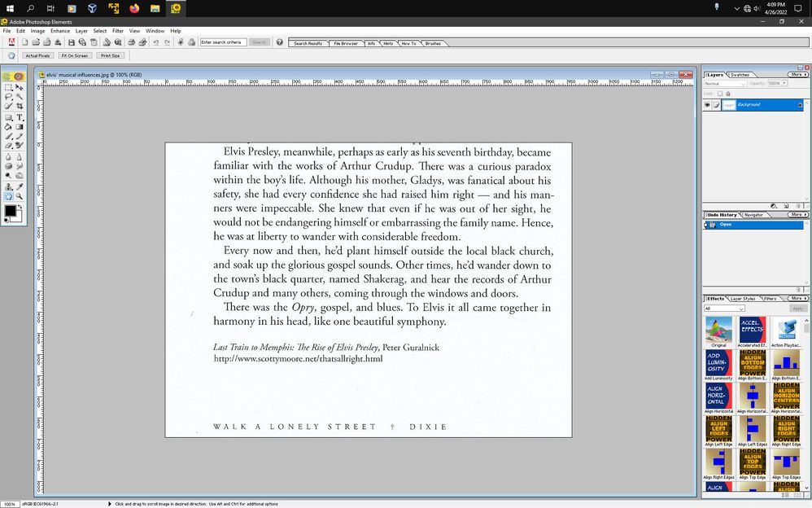Open the Opacity 100% dropdown arrow

[x=784, y=83]
